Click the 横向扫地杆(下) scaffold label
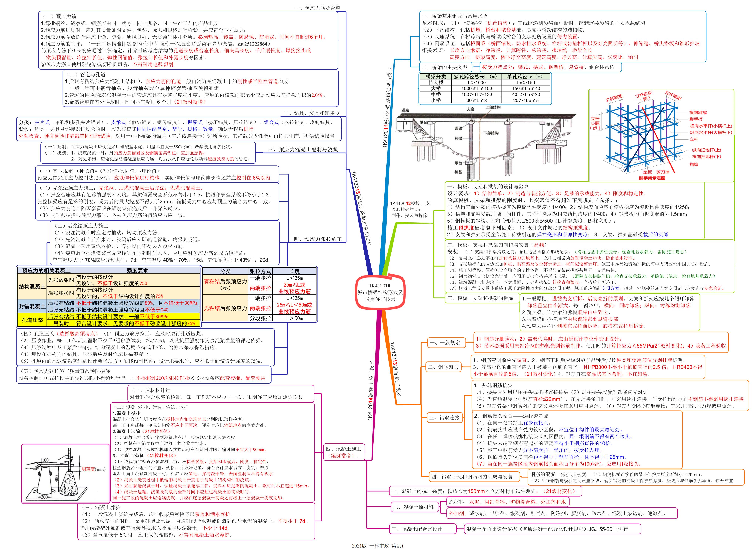This screenshot has height=549, width=756. [x=706, y=157]
